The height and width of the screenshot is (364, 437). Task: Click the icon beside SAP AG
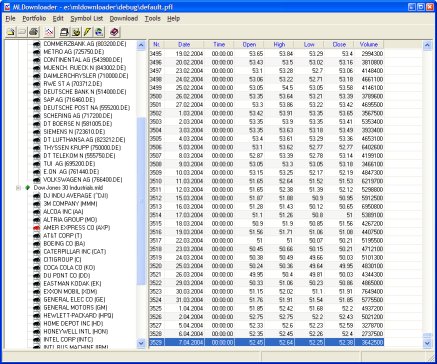coord(37,100)
